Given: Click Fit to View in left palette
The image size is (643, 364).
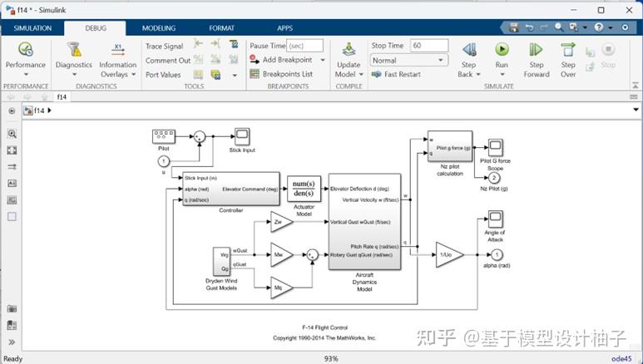Looking at the screenshot, I should point(12,150).
